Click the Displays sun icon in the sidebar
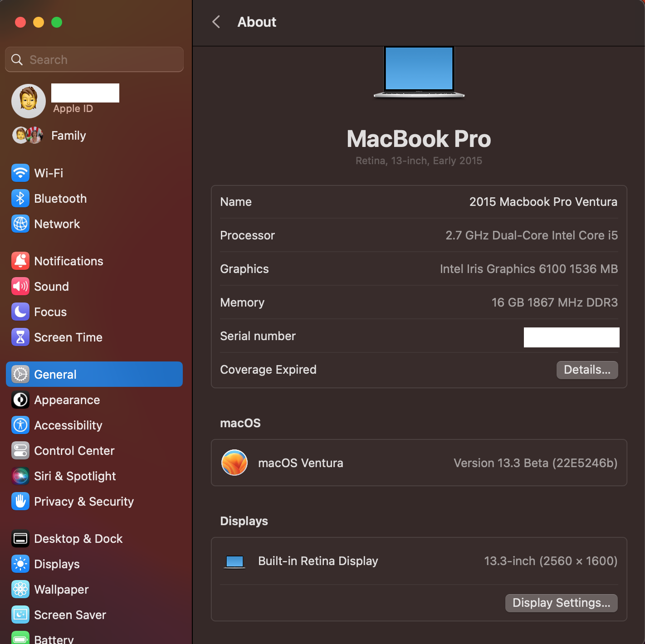Image resolution: width=645 pixels, height=644 pixels. (20, 564)
